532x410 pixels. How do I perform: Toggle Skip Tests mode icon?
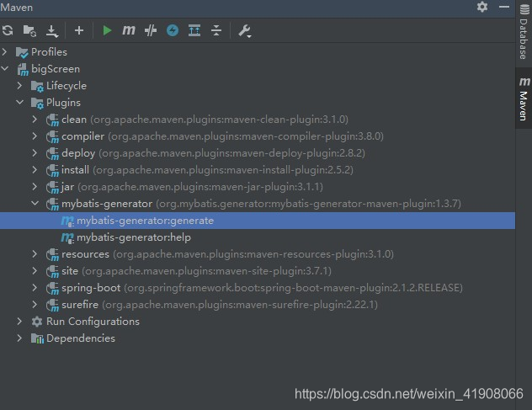pos(151,30)
